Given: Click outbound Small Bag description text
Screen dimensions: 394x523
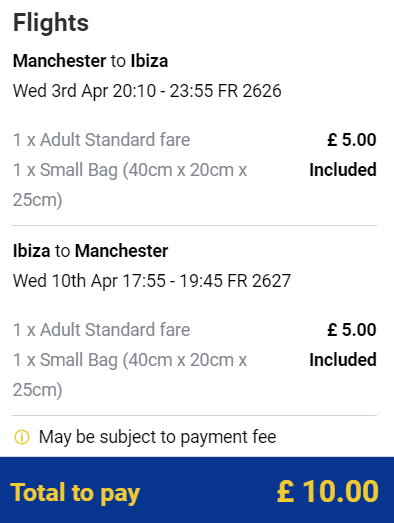Looking at the screenshot, I should (x=130, y=185).
